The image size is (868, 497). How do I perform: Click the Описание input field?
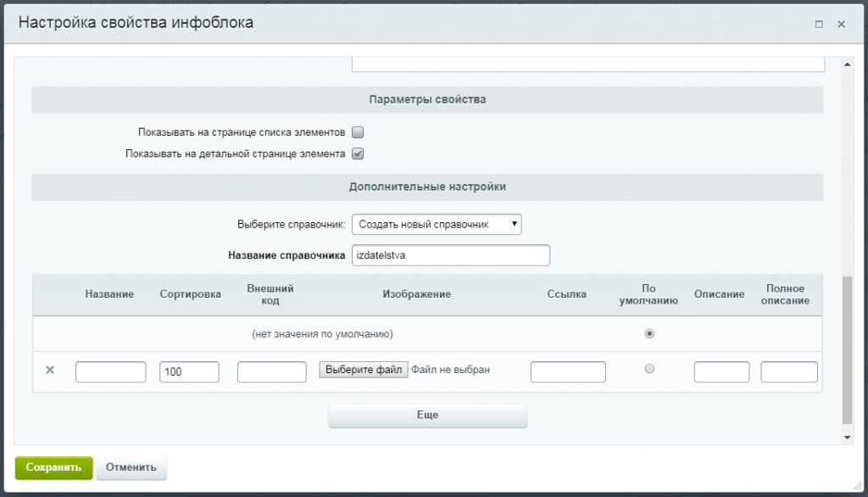[722, 371]
